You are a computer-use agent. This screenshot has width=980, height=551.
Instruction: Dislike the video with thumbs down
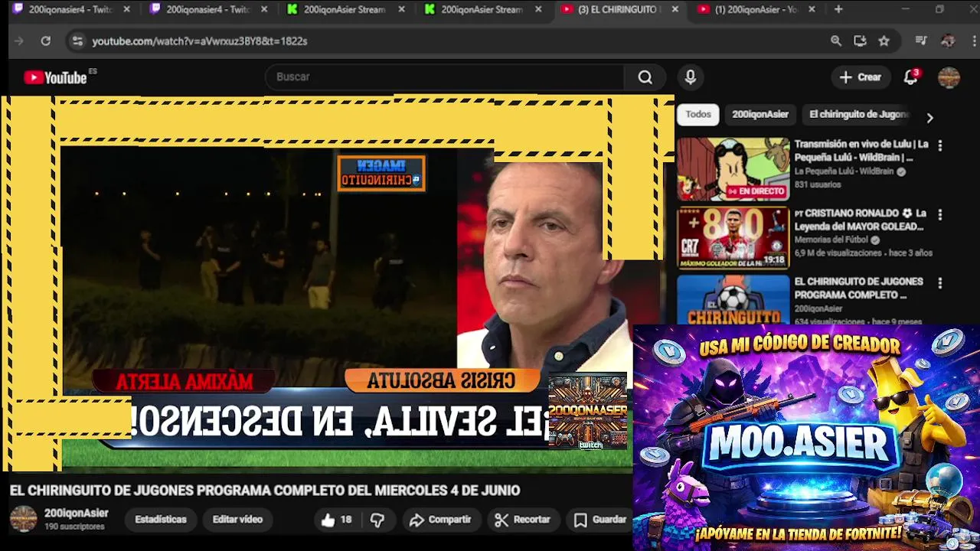tap(377, 520)
